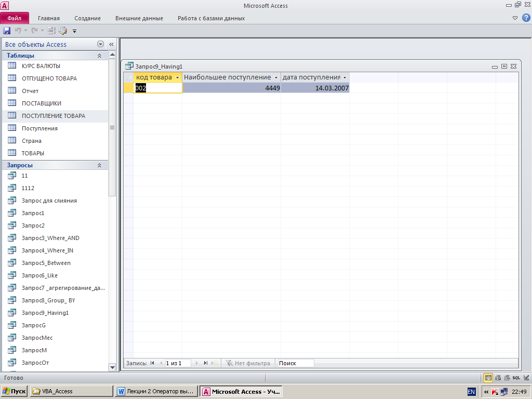
Task: Select the ЗапросМес query
Action: [x=55, y=338]
